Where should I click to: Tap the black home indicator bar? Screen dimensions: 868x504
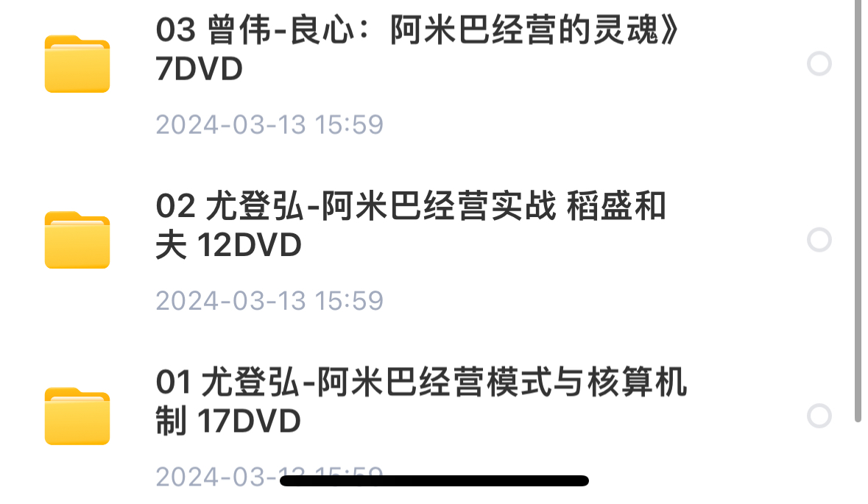point(434,480)
